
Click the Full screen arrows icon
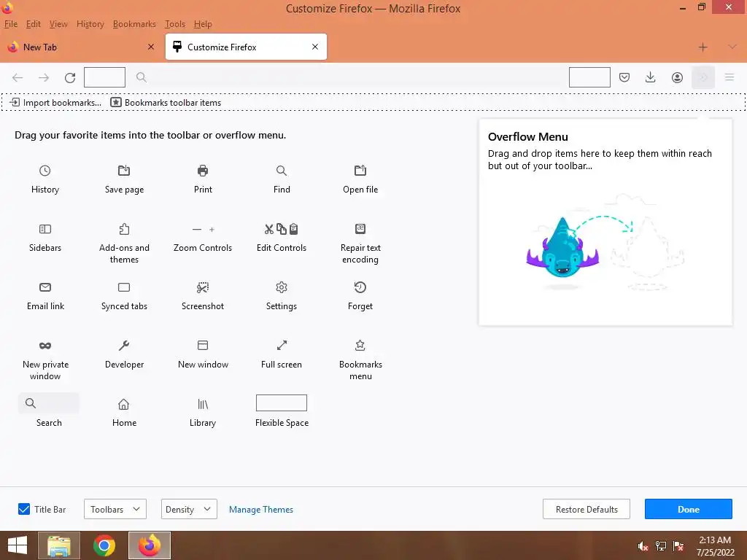tap(282, 345)
